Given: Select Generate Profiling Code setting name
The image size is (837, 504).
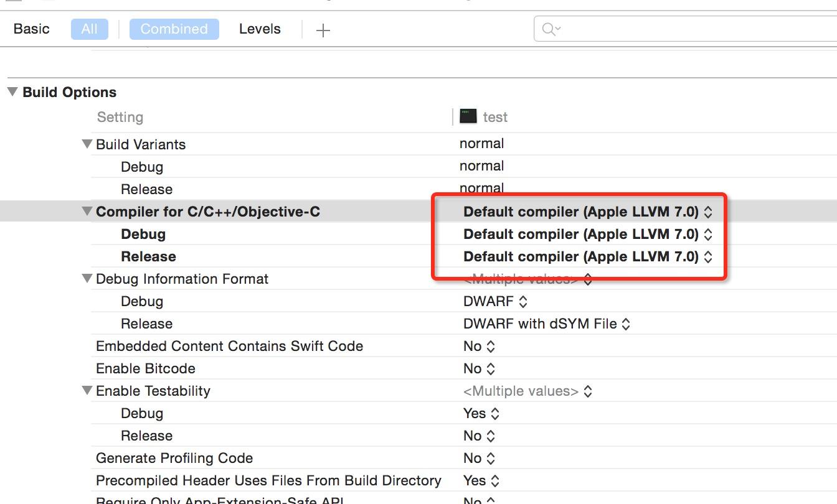Looking at the screenshot, I should coord(174,458).
